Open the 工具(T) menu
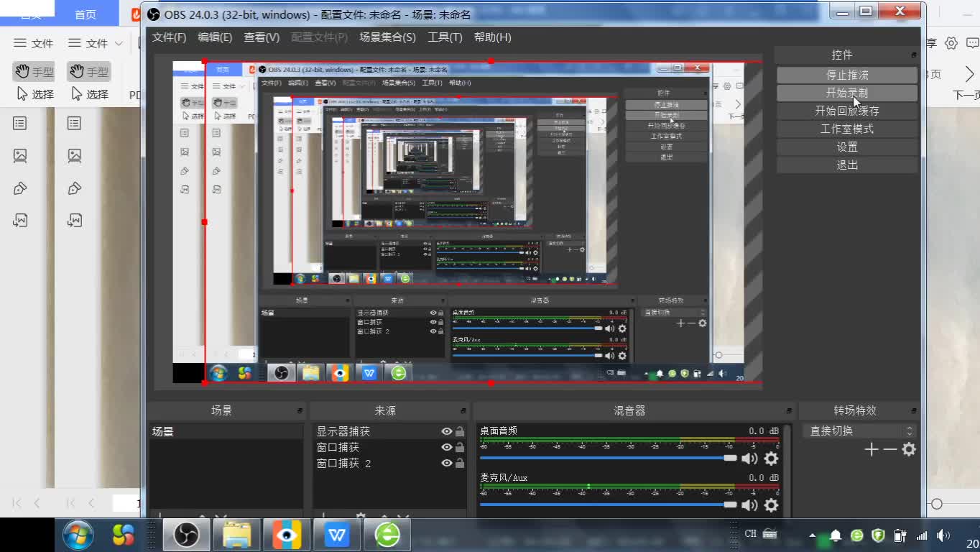This screenshot has height=552, width=980. (445, 37)
